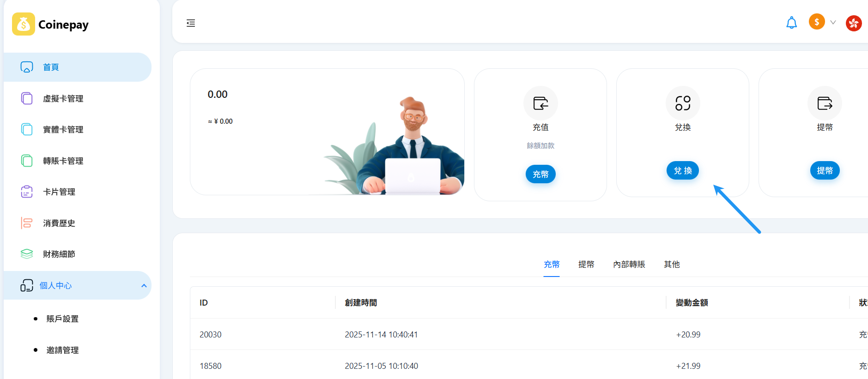Switch to the 提幣 tab
This screenshot has height=379, width=868.
pyautogui.click(x=586, y=264)
